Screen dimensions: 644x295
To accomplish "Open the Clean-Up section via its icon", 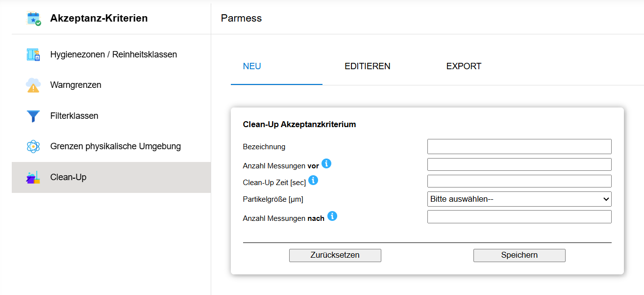I will point(33,177).
